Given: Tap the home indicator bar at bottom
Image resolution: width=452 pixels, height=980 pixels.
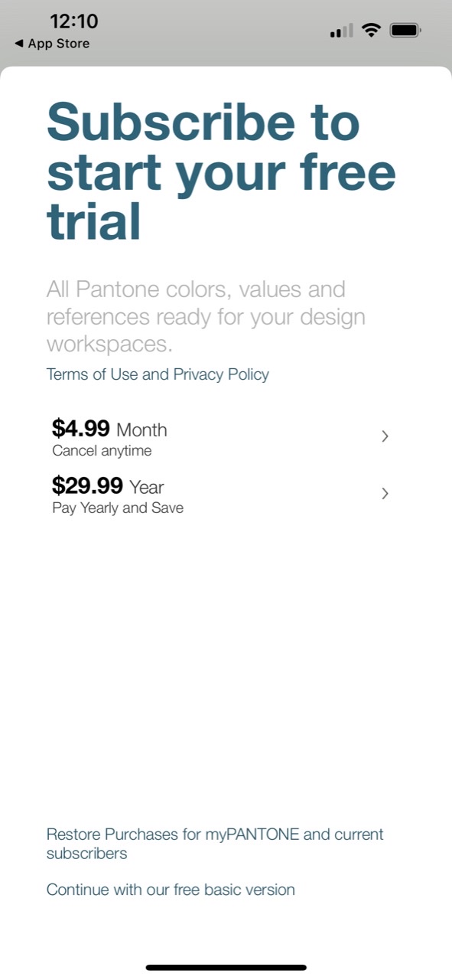Looking at the screenshot, I should point(226,965).
